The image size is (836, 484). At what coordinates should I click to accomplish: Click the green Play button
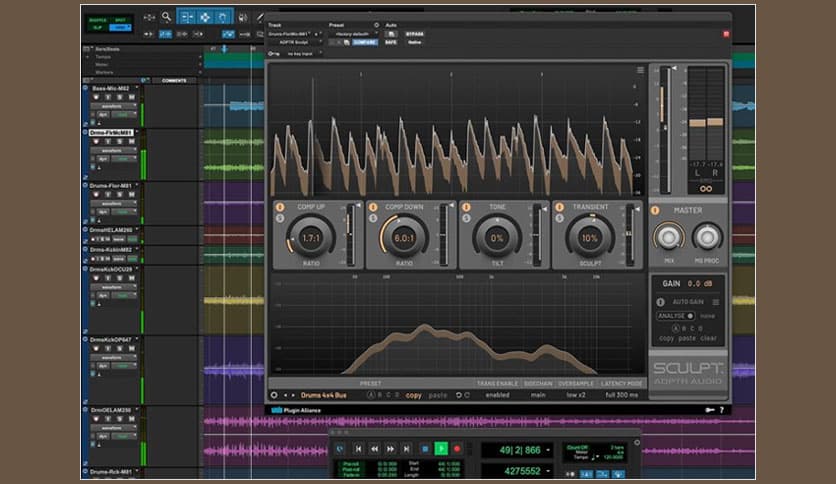point(441,449)
